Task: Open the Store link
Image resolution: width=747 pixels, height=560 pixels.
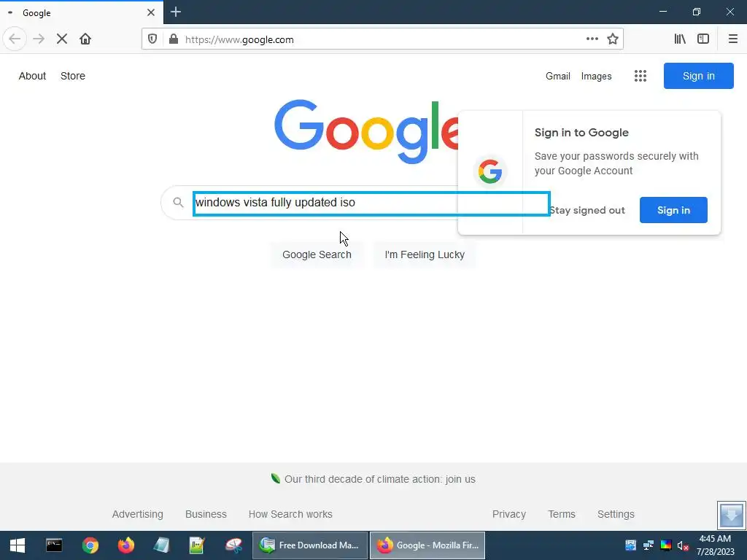Action: 73,76
